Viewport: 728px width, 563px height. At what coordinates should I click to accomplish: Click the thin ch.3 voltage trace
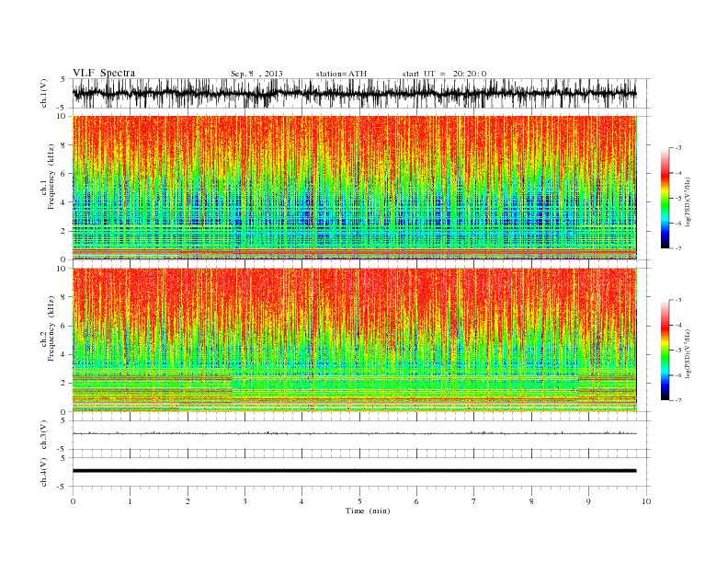click(354, 433)
